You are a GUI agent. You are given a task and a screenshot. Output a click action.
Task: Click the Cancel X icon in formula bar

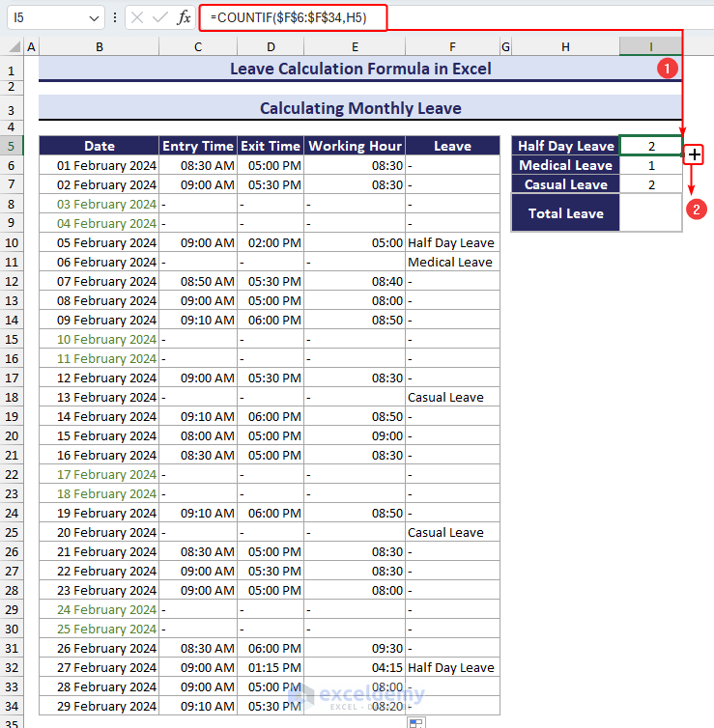coord(137,17)
